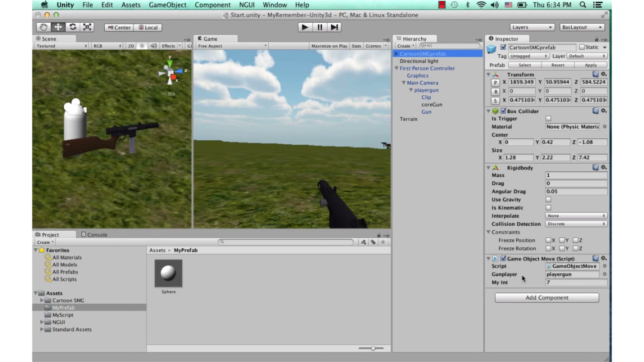Toggle 2D scene view mode

[x=131, y=46]
